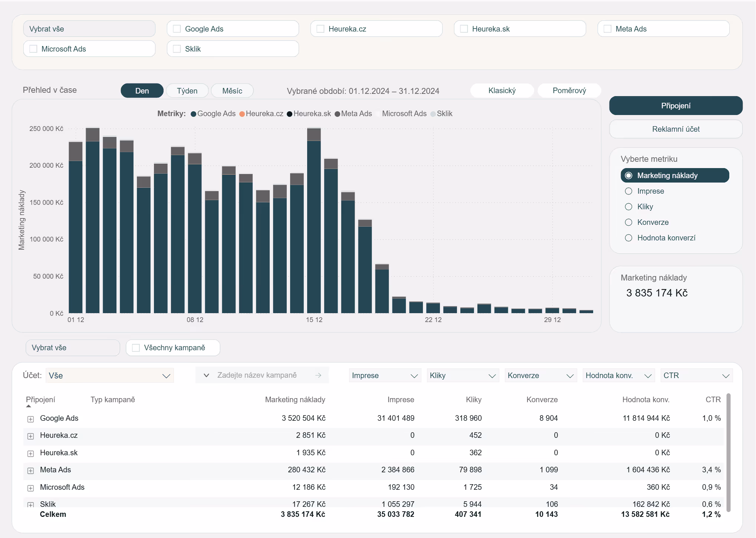Screen dimensions: 756x538
Task: Check the Google Ads filter checkbox
Action: (x=177, y=29)
